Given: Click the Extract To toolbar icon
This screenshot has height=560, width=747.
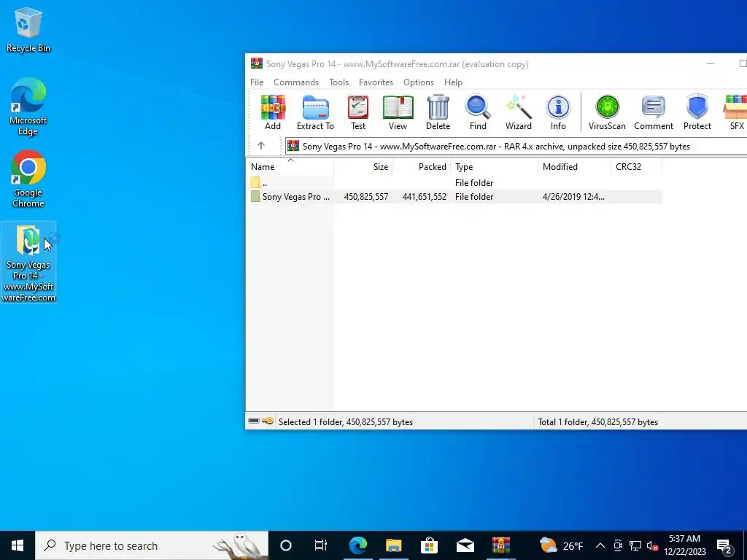Looking at the screenshot, I should [315, 112].
